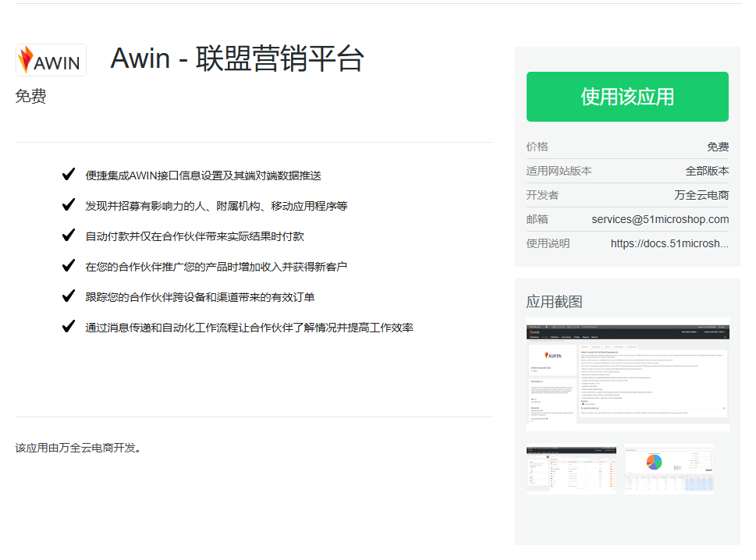Open the large Awin dashboard screenshot

(627, 374)
